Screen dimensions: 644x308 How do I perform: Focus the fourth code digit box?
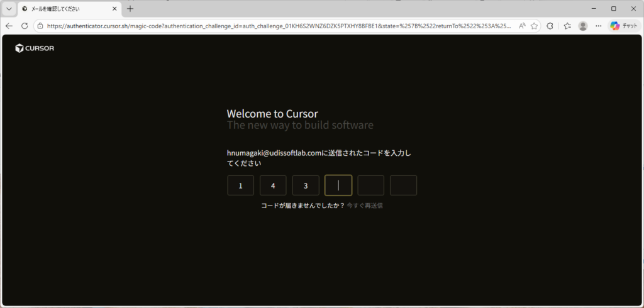click(x=338, y=185)
